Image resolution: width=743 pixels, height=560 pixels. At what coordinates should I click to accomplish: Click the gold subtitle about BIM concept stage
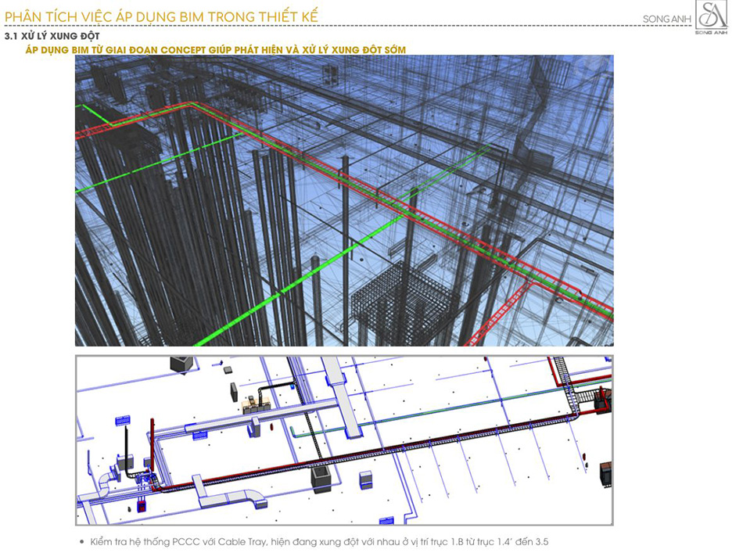tap(216, 50)
